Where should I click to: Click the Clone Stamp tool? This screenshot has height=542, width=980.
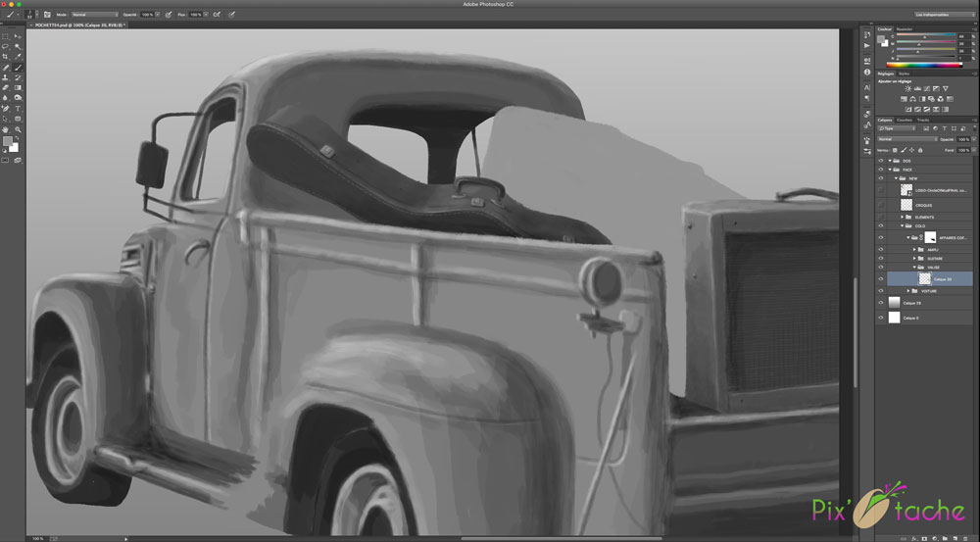(x=6, y=77)
